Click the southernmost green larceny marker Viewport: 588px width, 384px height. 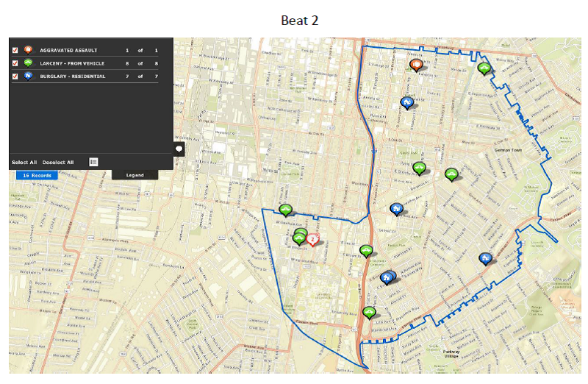point(369,313)
